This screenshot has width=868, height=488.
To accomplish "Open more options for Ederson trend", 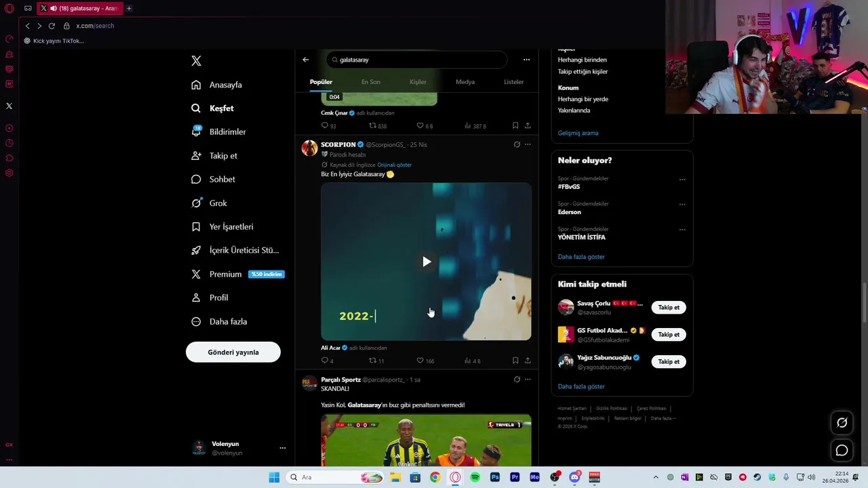I will click(682, 204).
